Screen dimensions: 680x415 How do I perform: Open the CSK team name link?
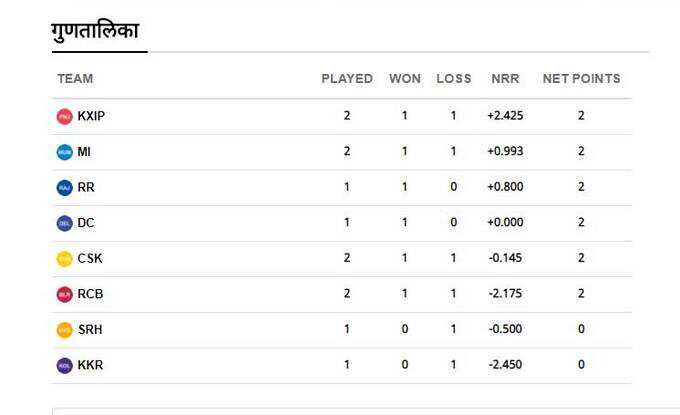(x=90, y=258)
